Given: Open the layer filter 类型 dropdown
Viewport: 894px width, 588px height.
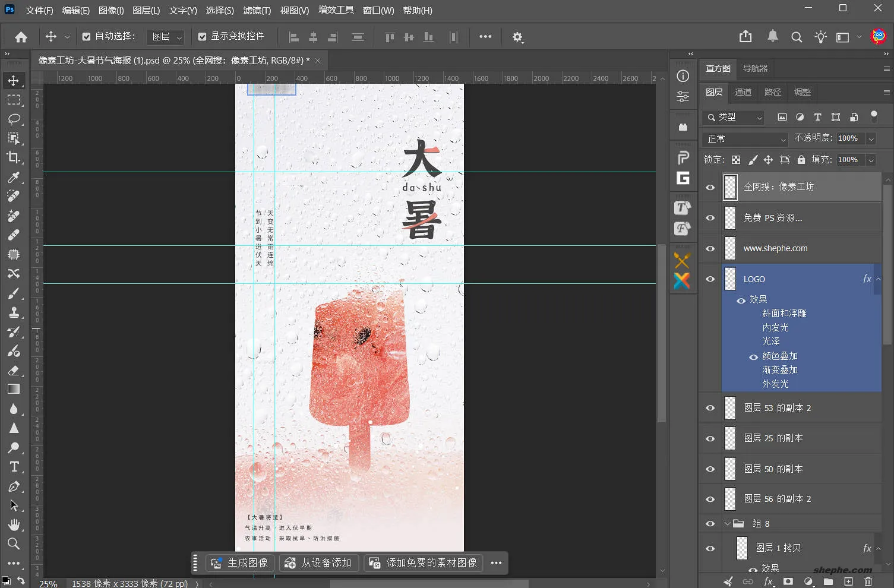Looking at the screenshot, I should [x=734, y=118].
